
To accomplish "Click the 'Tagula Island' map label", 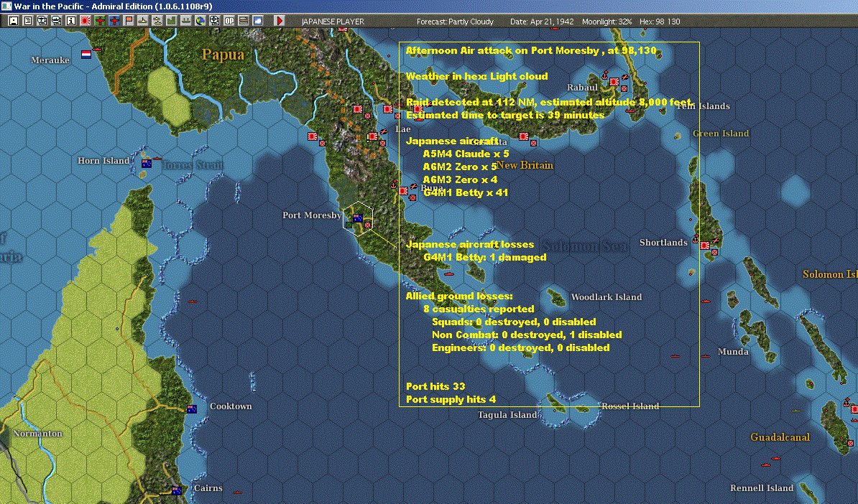I will [507, 414].
